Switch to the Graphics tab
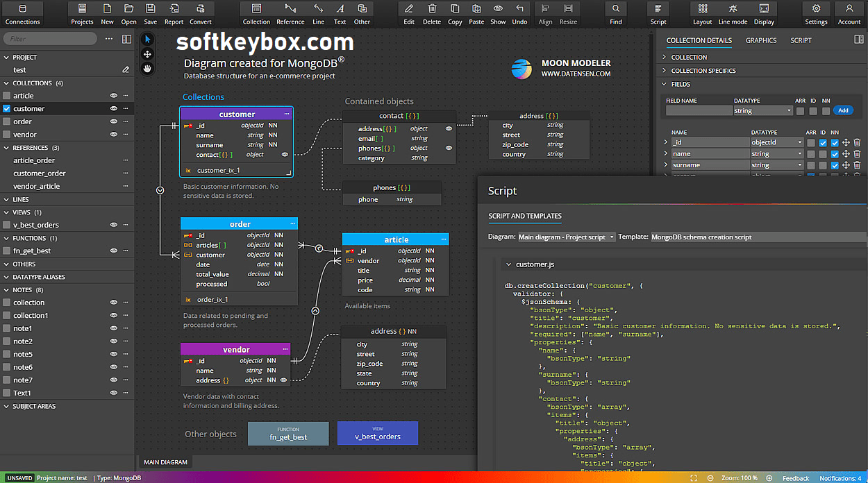 [761, 40]
